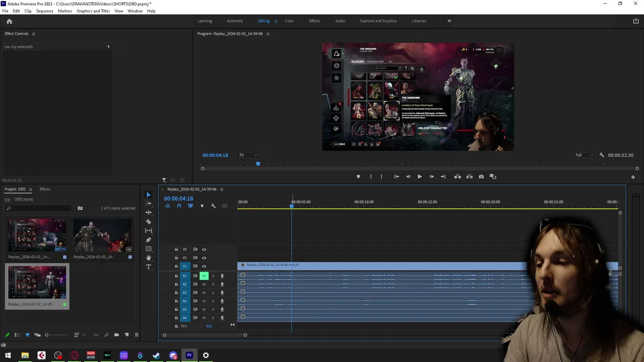Toggle visibility of track V2
This screenshot has height=362, width=644.
point(204,258)
